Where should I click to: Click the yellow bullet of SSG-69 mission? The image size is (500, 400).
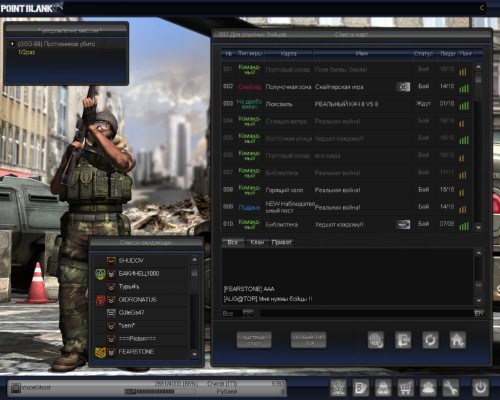click(x=12, y=44)
